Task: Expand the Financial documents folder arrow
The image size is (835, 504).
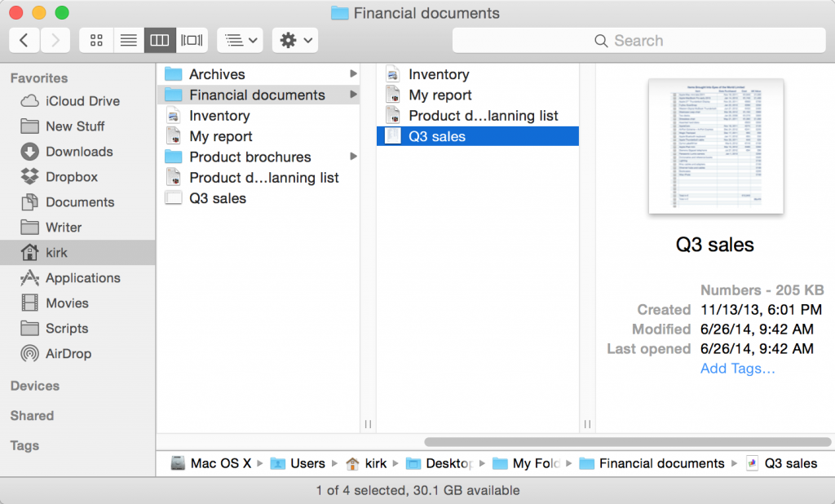Action: click(x=353, y=95)
